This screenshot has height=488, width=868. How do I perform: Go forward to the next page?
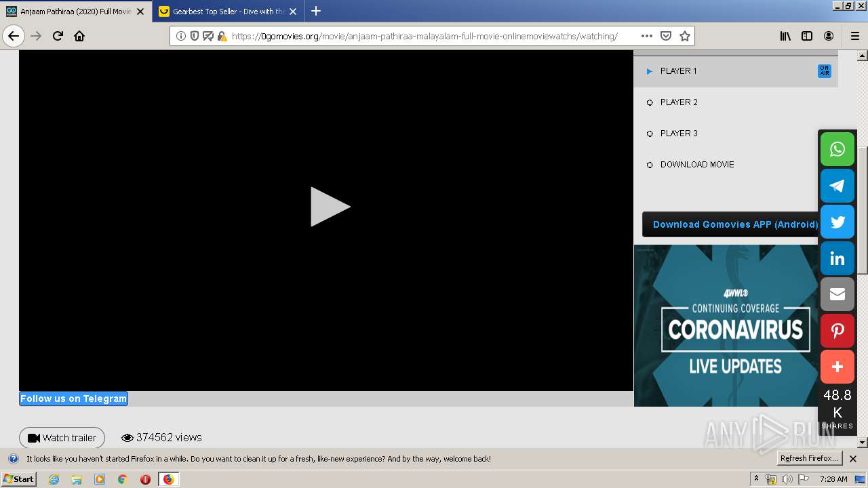(36, 36)
